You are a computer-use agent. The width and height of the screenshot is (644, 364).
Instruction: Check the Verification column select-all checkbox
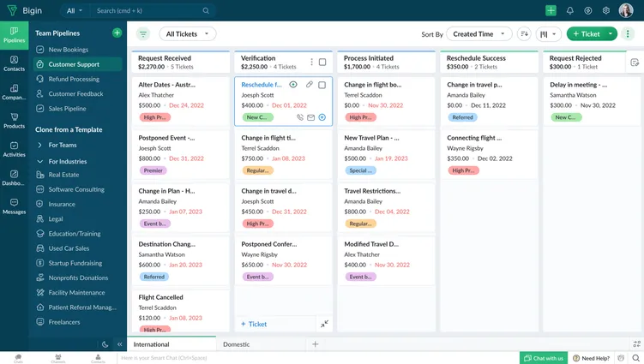[x=322, y=62]
